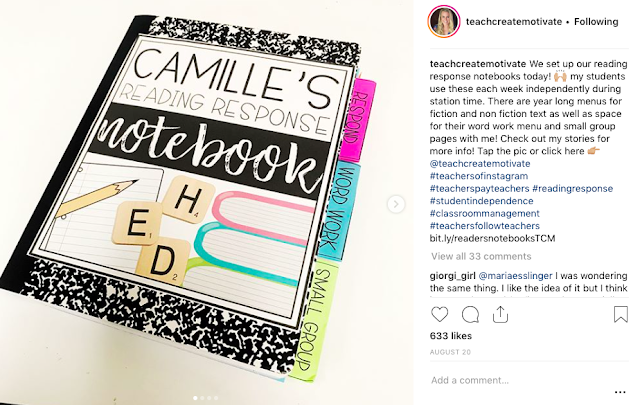Share the post using the upload arrow icon
The height and width of the screenshot is (405, 640).
pos(500,314)
